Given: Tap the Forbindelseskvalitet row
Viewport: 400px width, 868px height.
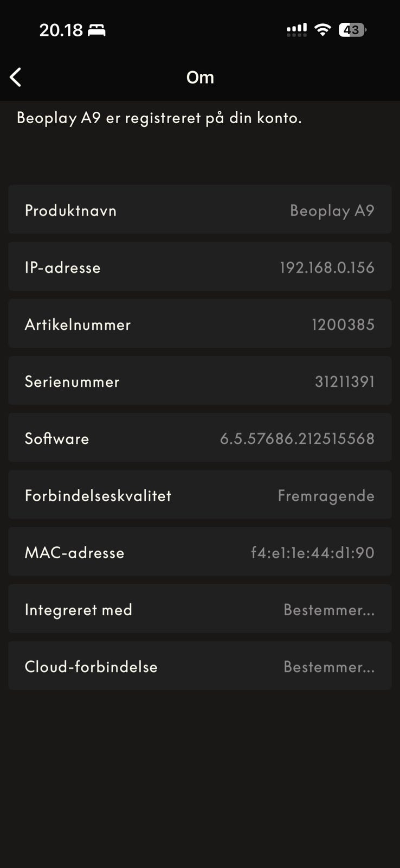Looking at the screenshot, I should (x=199, y=495).
